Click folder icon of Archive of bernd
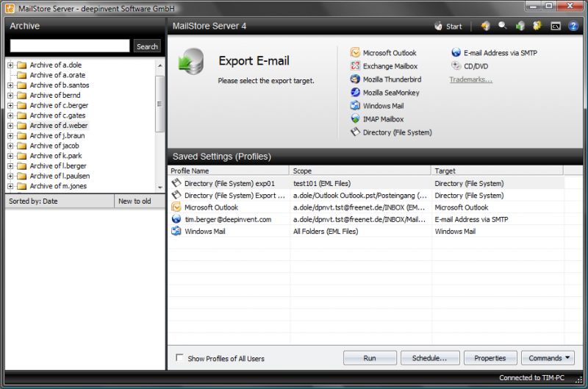This screenshot has width=588, height=389. [x=22, y=96]
